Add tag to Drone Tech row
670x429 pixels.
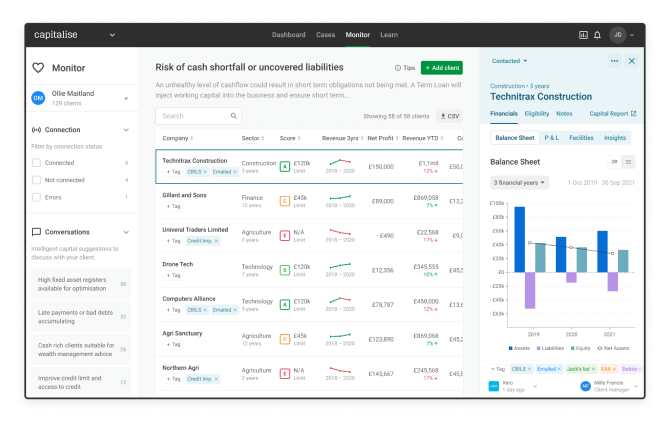[x=173, y=276]
